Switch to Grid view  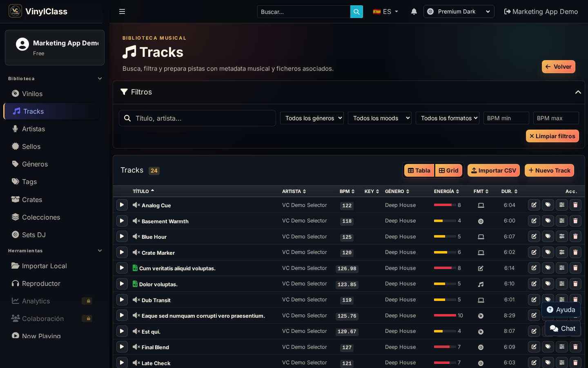click(449, 171)
